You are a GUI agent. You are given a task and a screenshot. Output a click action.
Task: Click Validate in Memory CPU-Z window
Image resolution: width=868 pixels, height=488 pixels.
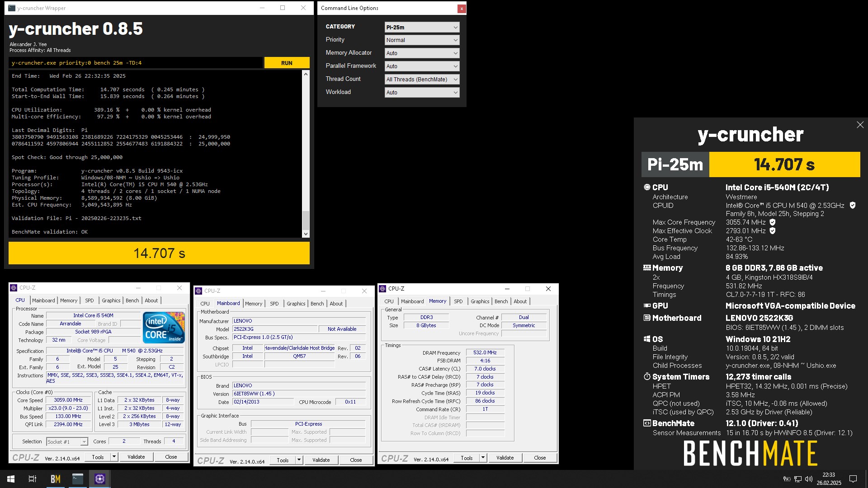(x=505, y=458)
